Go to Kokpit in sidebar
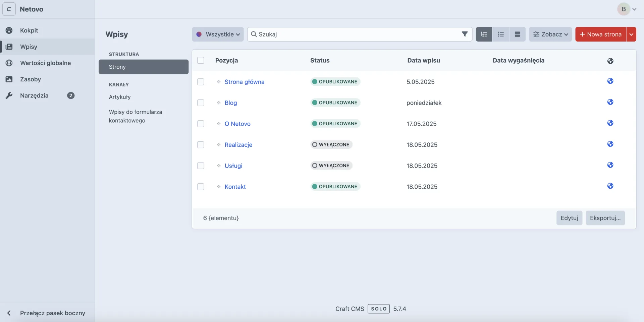 click(x=29, y=30)
